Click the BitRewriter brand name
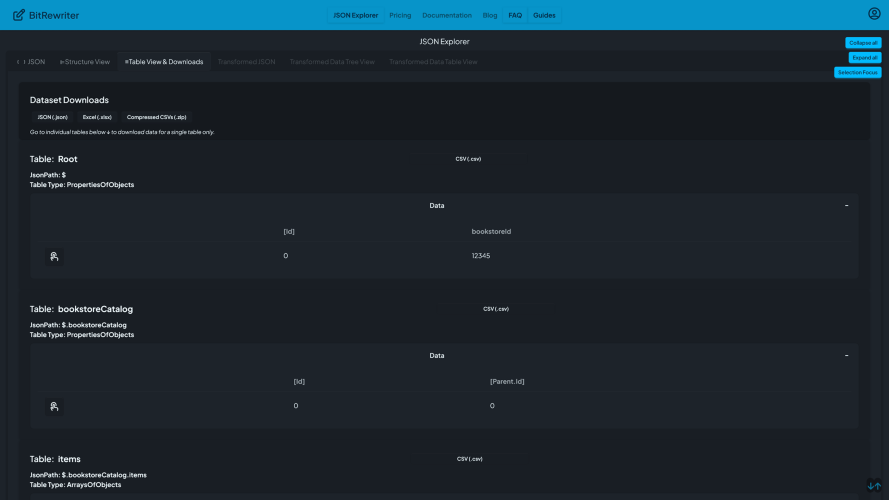 coord(54,15)
